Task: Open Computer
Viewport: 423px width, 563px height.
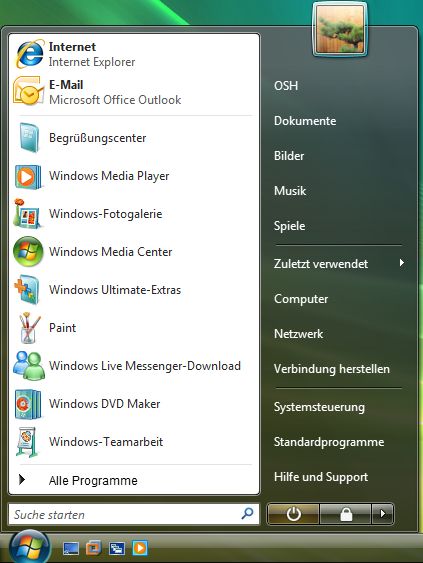Action: click(301, 299)
